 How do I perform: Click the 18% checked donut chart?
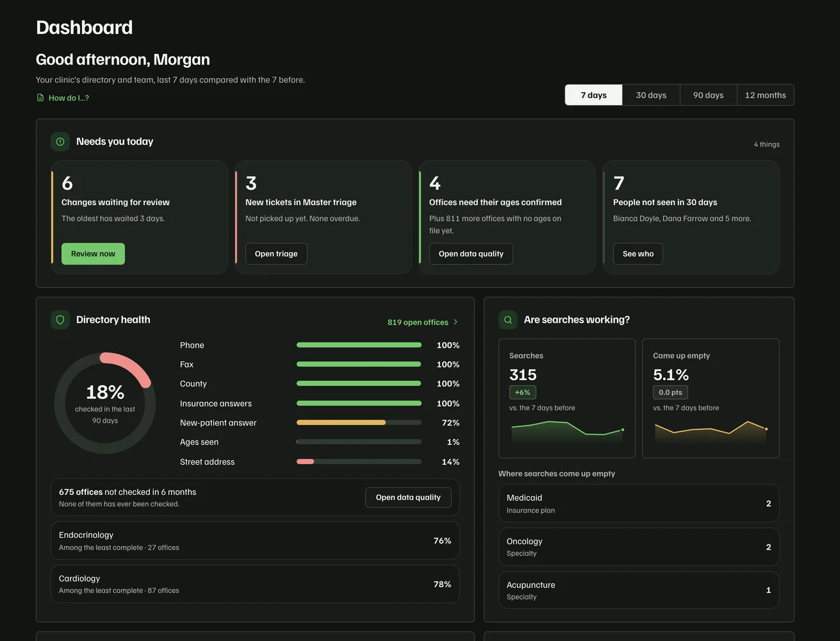pyautogui.click(x=105, y=403)
